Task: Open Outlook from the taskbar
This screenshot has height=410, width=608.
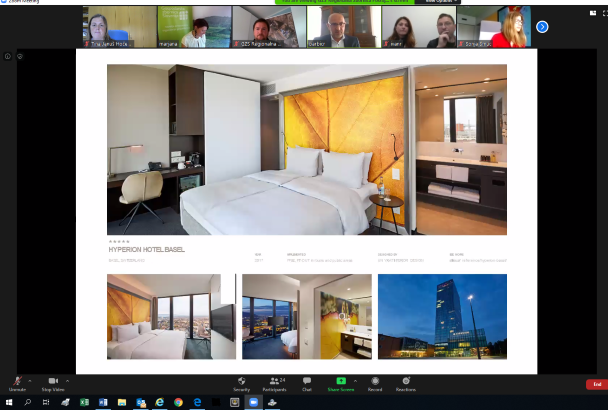Action: [x=141, y=402]
